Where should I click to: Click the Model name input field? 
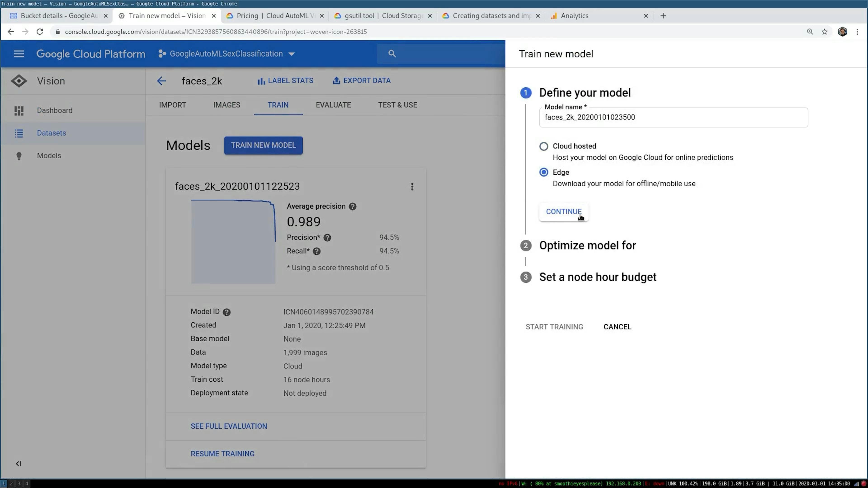click(x=673, y=117)
